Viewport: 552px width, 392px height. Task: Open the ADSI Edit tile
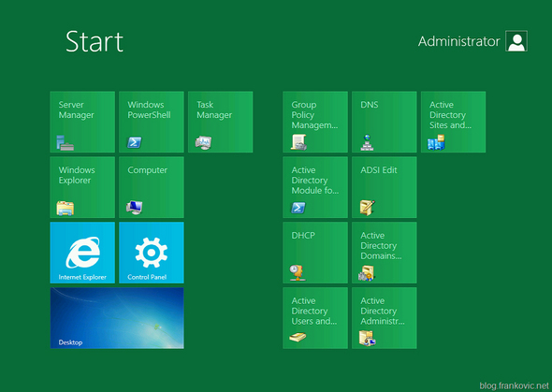385,187
